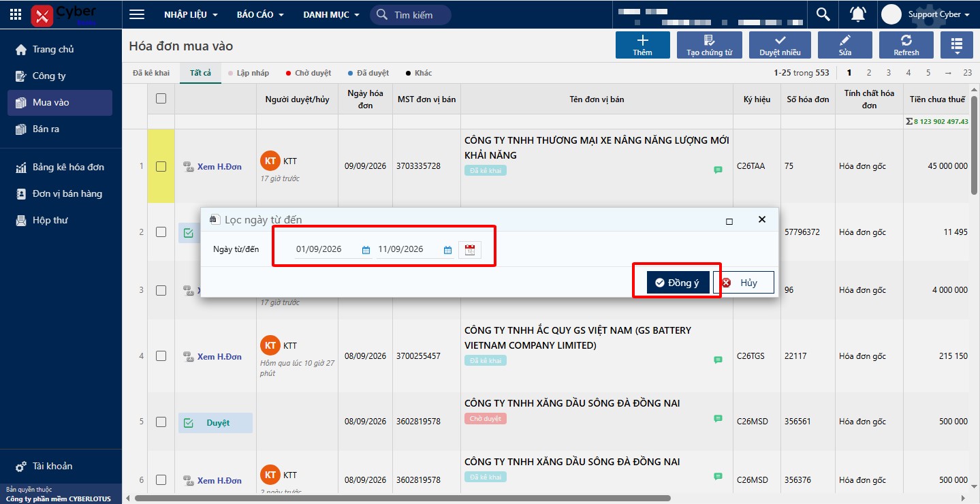Open the Support Cyber account dropdown
This screenshot has width=980, height=504.
pyautogui.click(x=939, y=14)
